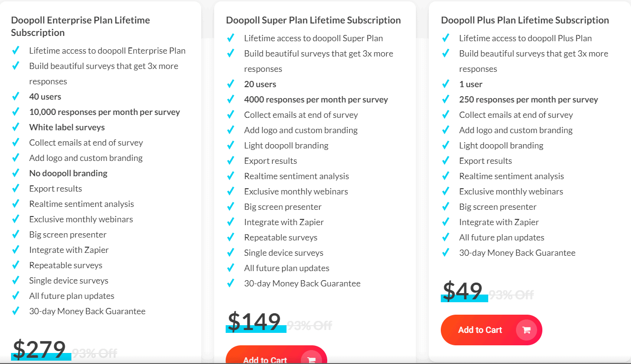The image size is (631, 364).
Task: Click the cart icon on Plus Plan button
Action: tap(526, 330)
